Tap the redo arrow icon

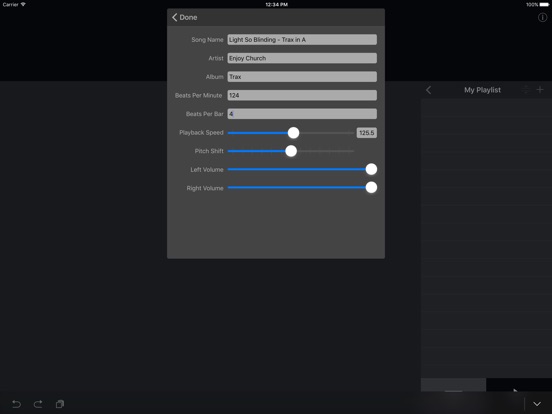pos(38,404)
